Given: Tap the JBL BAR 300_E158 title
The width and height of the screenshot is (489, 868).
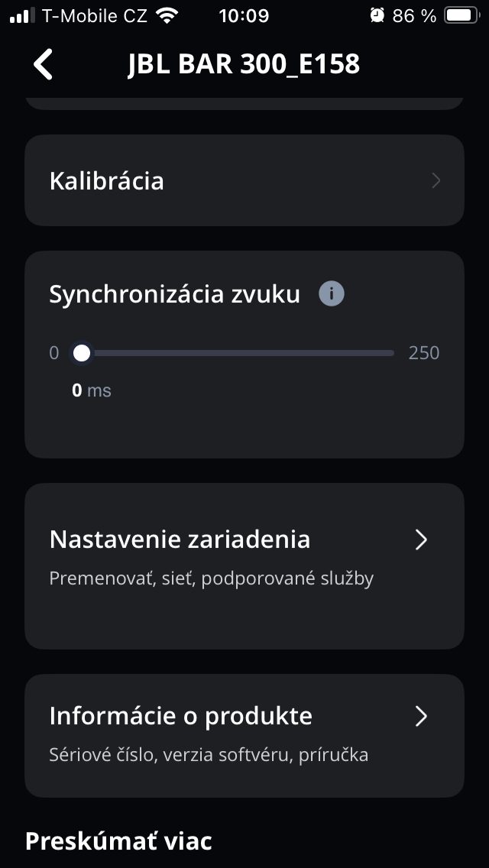Looking at the screenshot, I should (244, 65).
